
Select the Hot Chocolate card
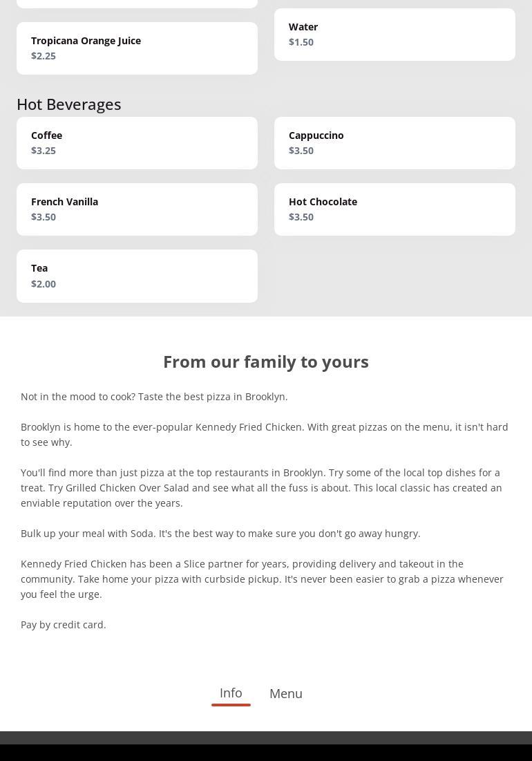click(395, 209)
